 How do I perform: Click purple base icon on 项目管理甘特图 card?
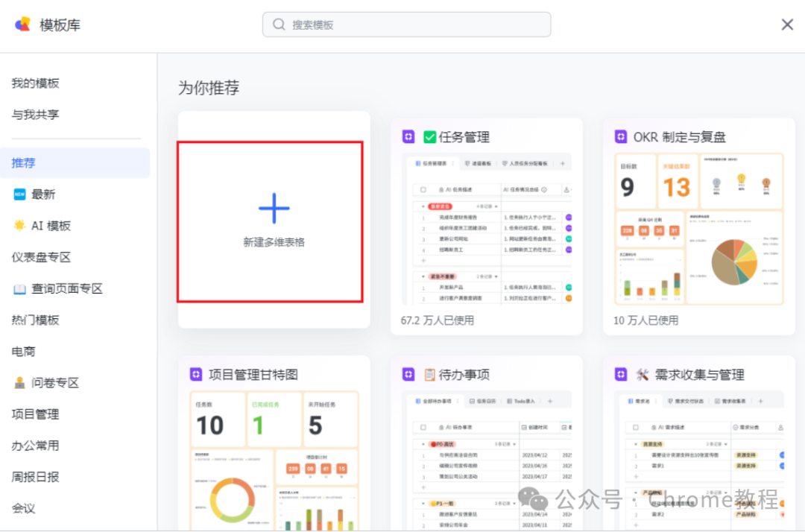196,375
